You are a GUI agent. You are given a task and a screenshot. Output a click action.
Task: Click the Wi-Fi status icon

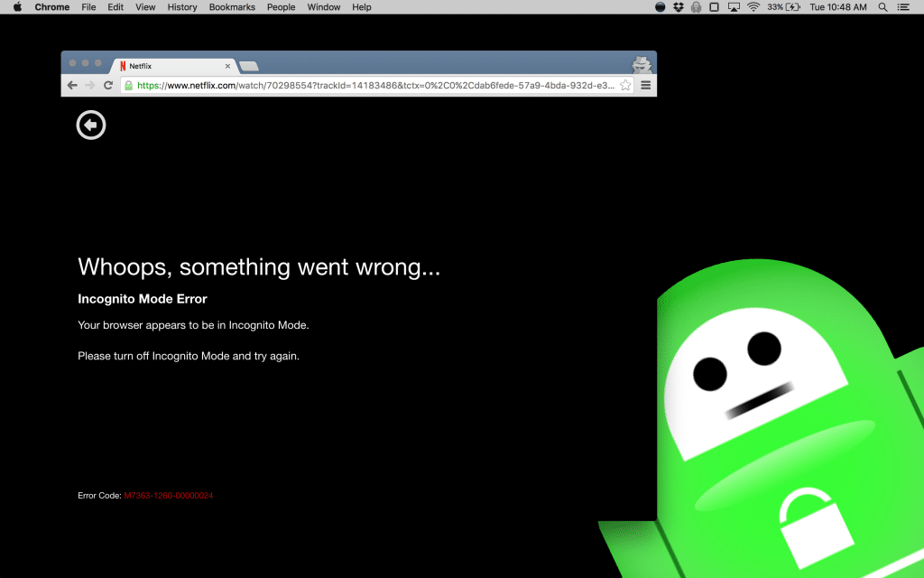(x=753, y=7)
